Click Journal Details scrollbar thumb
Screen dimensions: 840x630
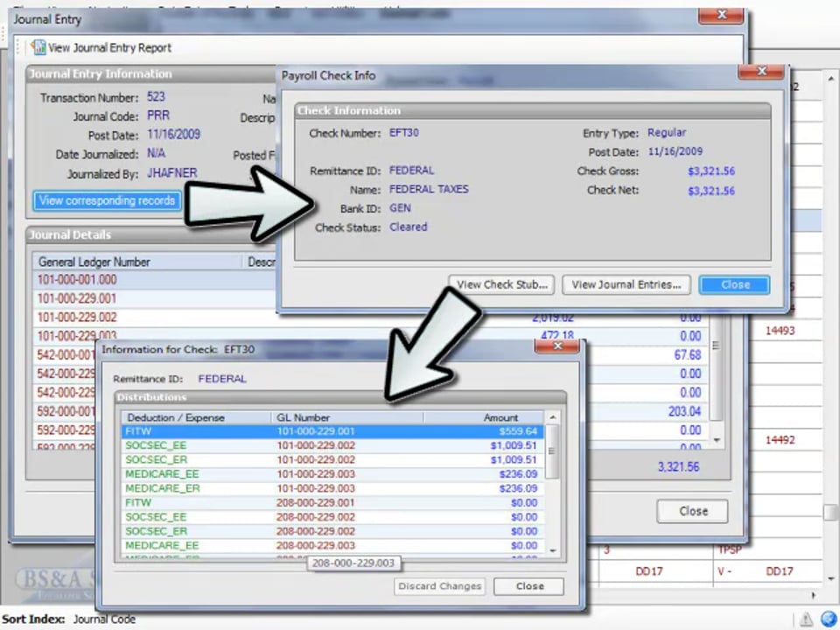(x=717, y=367)
